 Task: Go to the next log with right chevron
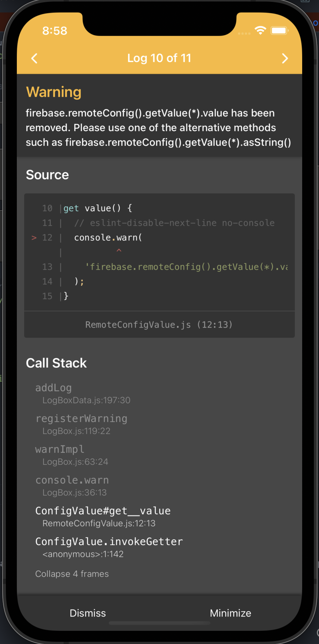pos(285,58)
